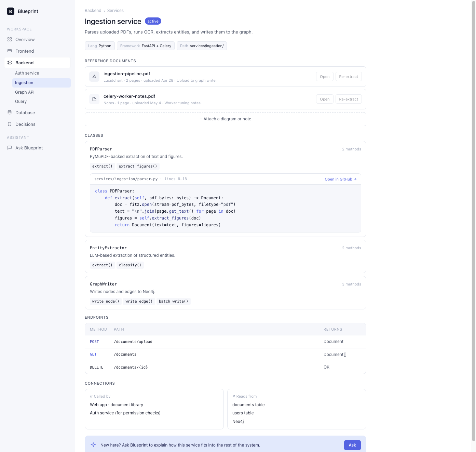Screen dimensions: 476x452
Task: Click the write_edge() method chip
Action: coord(139,301)
